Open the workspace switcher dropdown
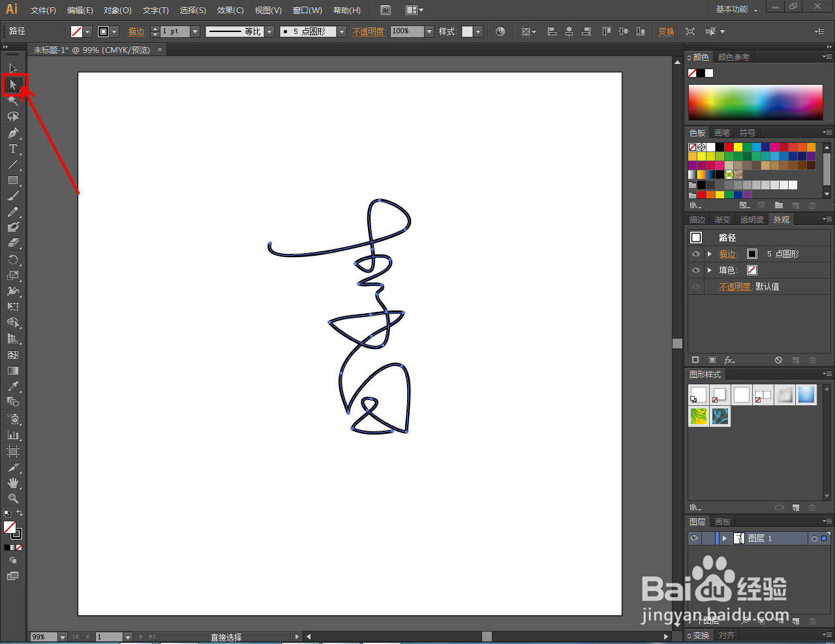This screenshot has width=835, height=644. 737,9
